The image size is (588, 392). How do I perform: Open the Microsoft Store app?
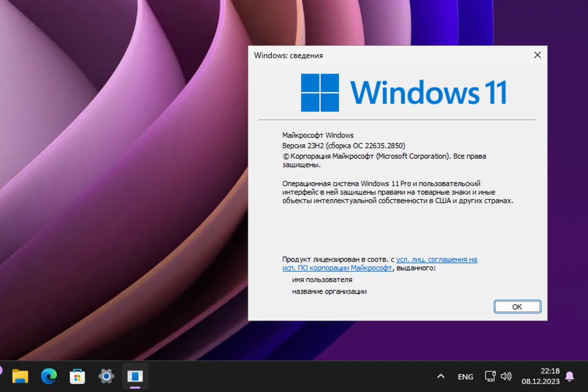coord(77,376)
